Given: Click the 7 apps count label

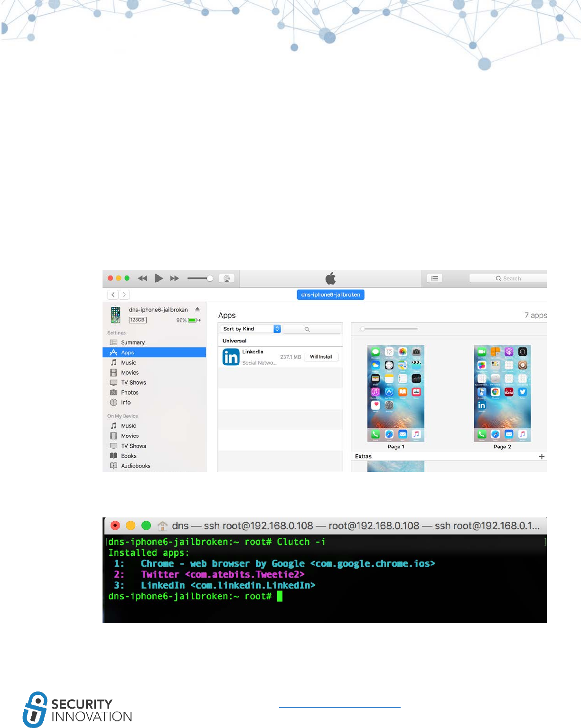Looking at the screenshot, I should [x=535, y=315].
